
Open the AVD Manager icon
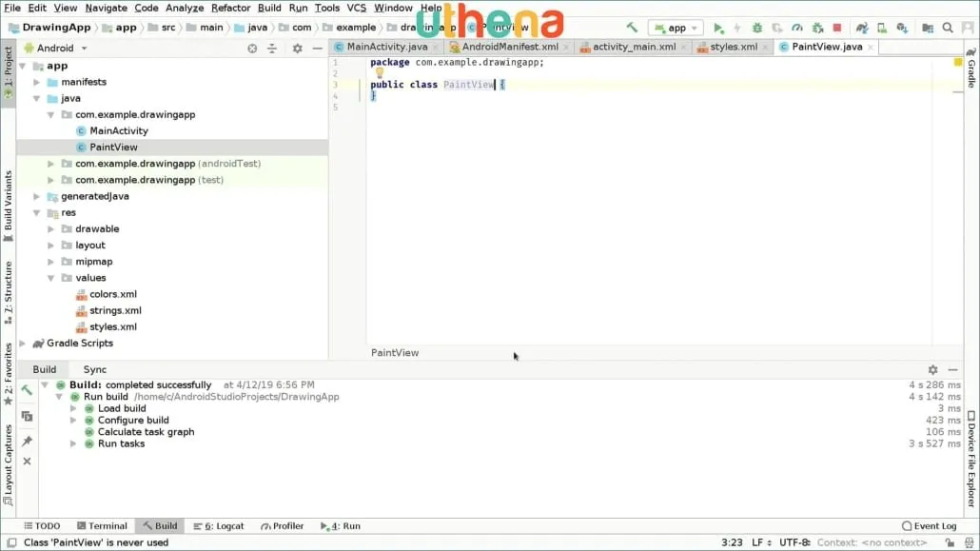coord(882,28)
